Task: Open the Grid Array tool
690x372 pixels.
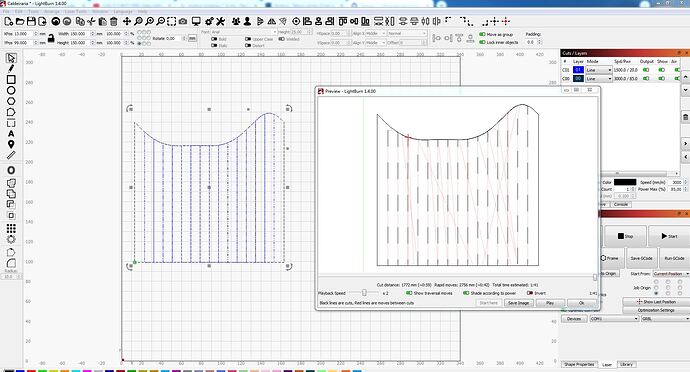Action: tap(11, 228)
